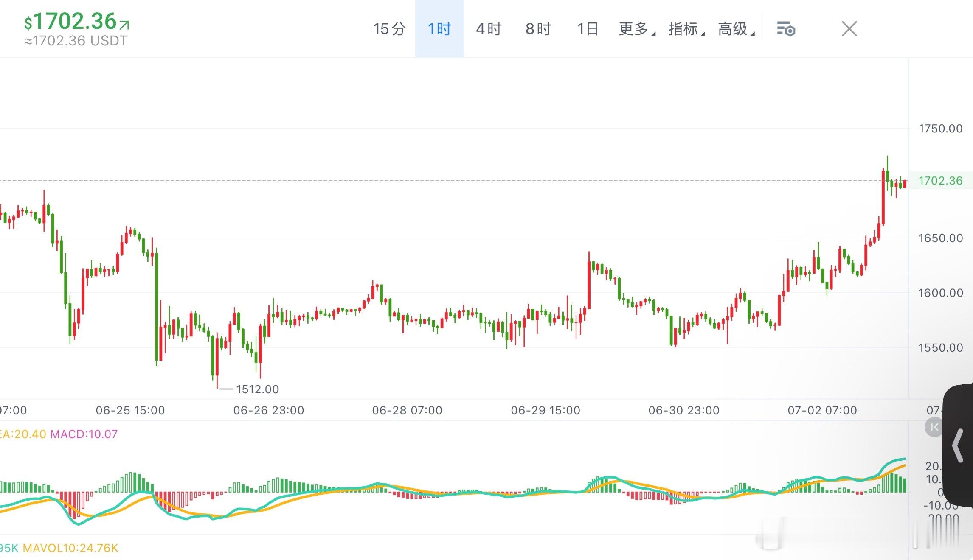Screen dimensions: 973x560
Task: Click the 1650.00 axis label
Action: coord(940,238)
